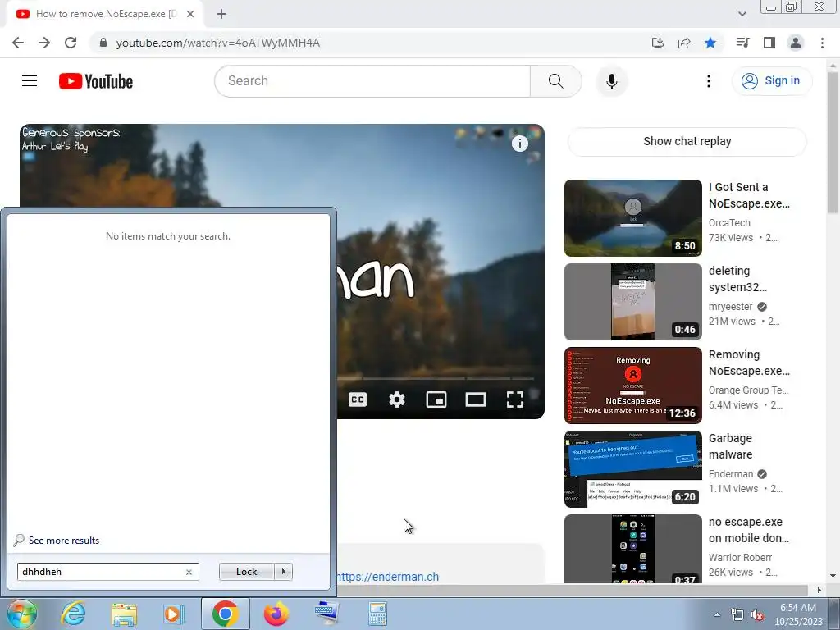Click 'No items match your search.' text
The image size is (840, 630).
coord(168,236)
